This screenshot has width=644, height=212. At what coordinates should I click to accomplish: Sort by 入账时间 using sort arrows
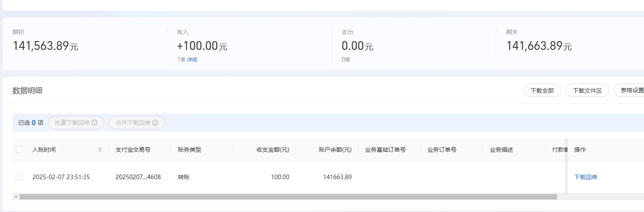[x=100, y=150]
